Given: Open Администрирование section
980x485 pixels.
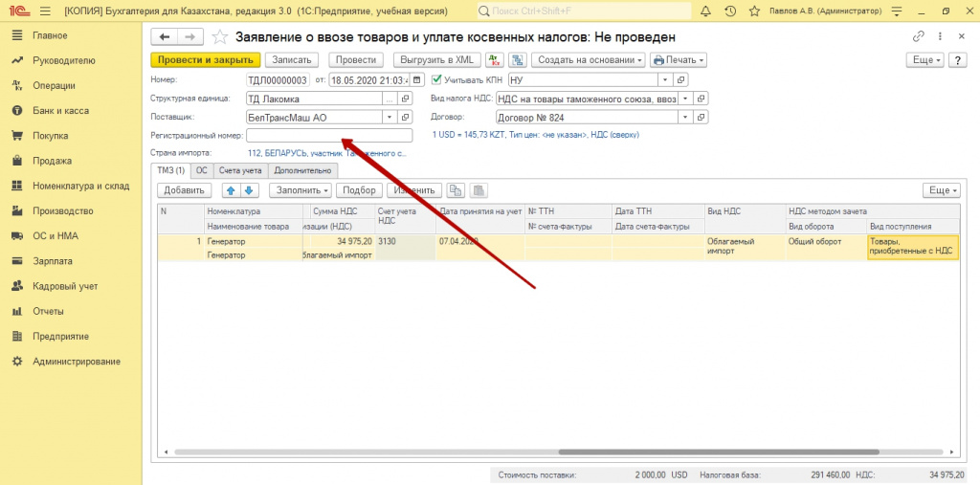Looking at the screenshot, I should pos(77,362).
